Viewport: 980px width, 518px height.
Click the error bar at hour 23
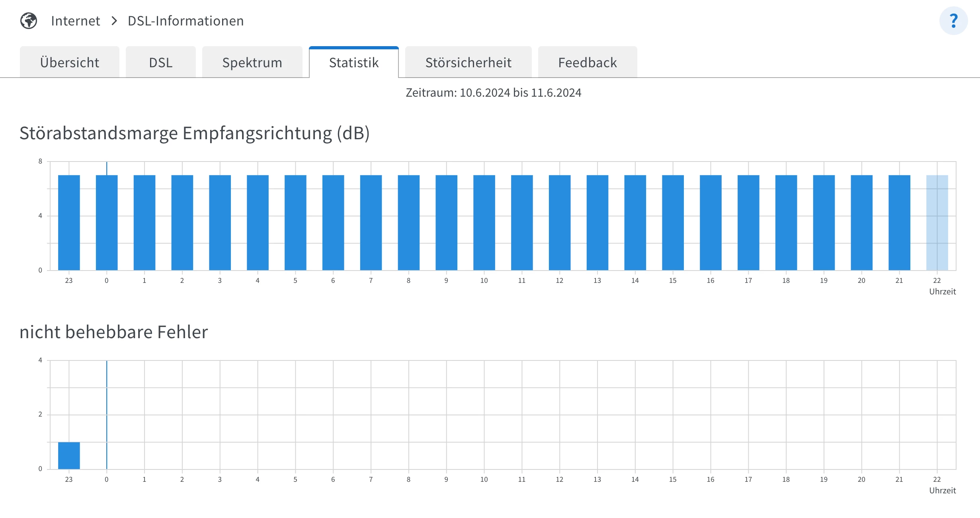point(69,456)
